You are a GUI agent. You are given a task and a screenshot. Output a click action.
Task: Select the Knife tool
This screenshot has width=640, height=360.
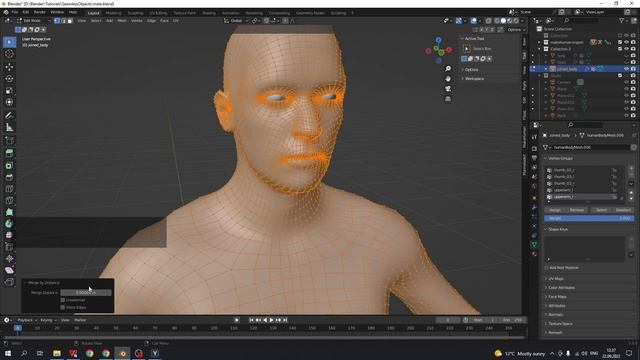9,200
